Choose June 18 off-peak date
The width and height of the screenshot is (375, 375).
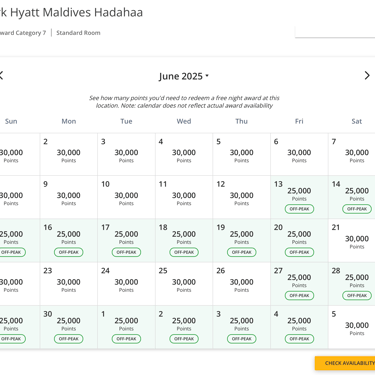pos(184,241)
